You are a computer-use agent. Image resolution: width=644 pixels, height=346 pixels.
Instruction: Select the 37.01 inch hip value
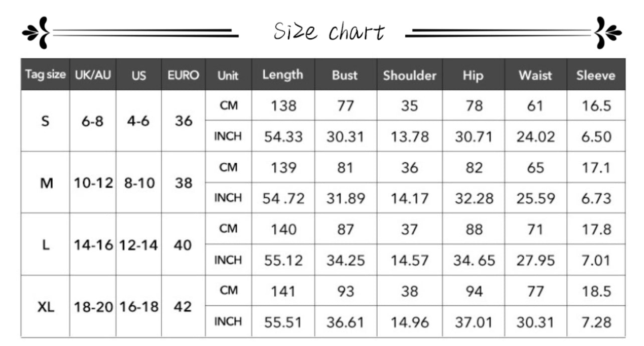474,321
